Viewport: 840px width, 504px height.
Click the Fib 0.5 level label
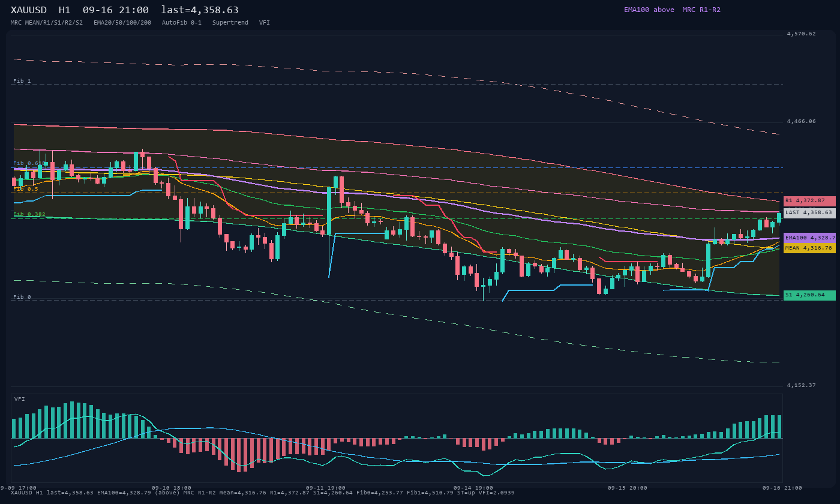coord(26,189)
